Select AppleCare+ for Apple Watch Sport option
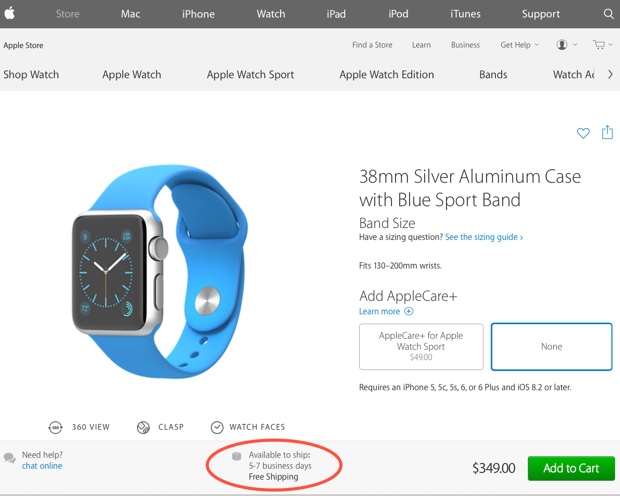 point(421,346)
